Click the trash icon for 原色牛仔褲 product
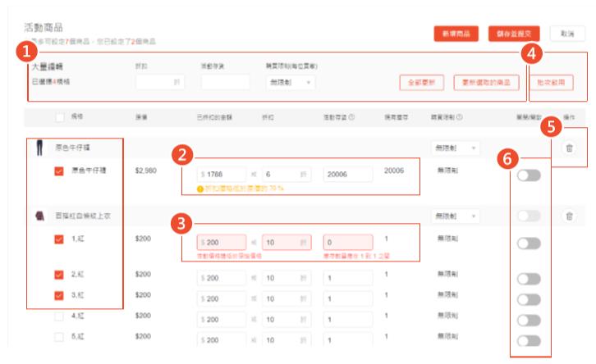 click(x=569, y=148)
